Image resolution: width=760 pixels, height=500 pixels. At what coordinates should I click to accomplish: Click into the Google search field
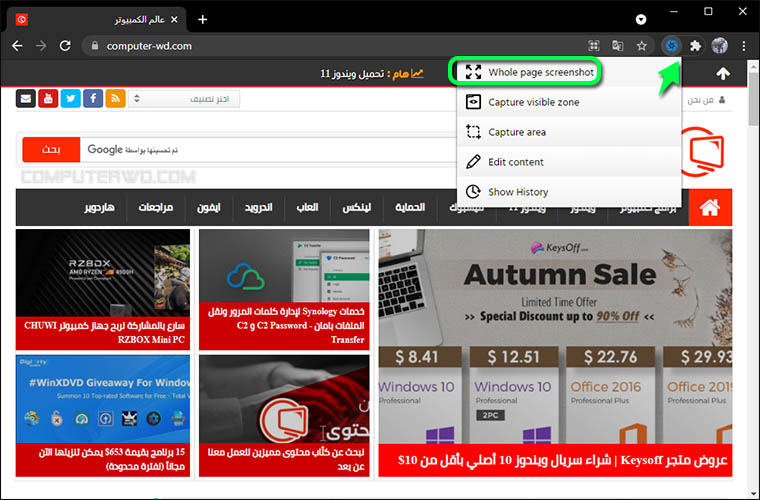click(x=268, y=149)
